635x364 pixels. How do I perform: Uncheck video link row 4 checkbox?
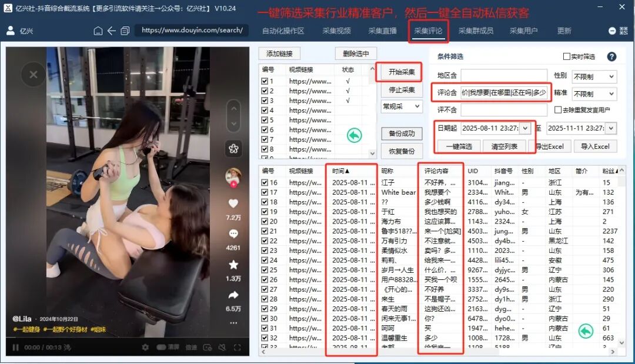click(265, 110)
